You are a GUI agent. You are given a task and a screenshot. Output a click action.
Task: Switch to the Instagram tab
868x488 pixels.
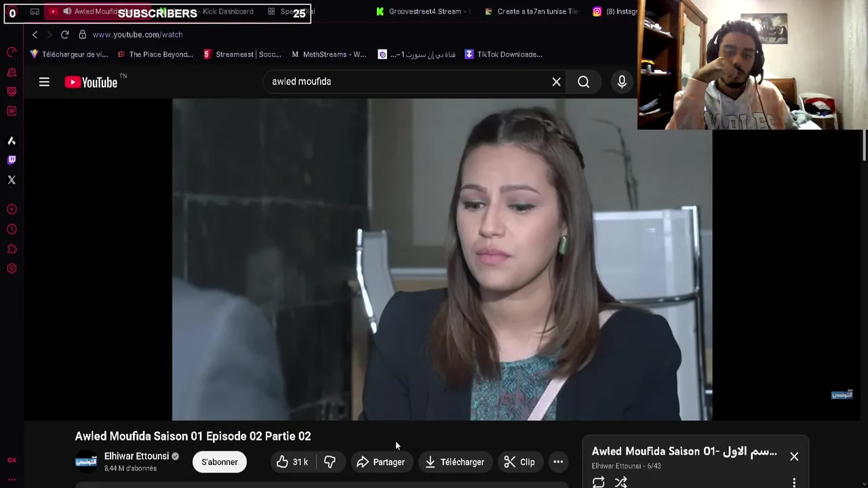tap(614, 12)
